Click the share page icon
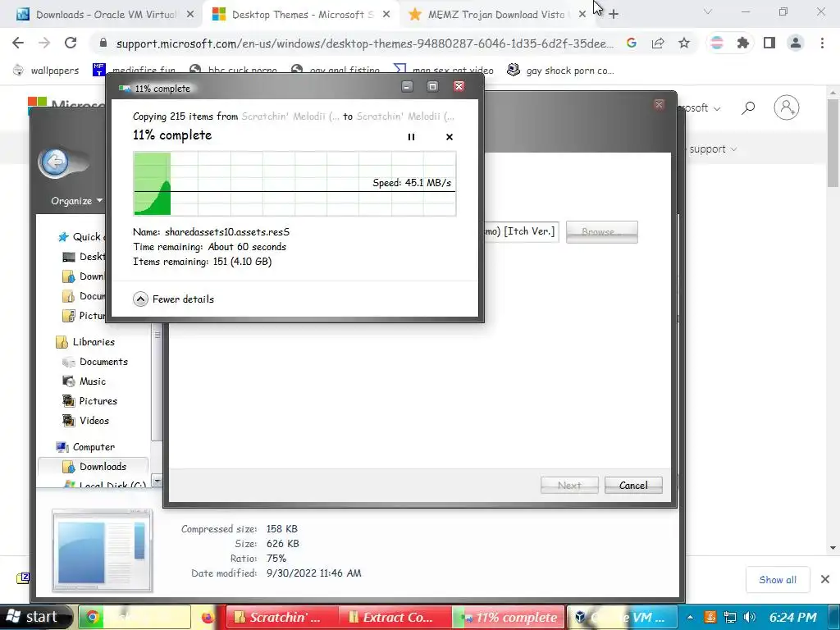Image resolution: width=840 pixels, height=630 pixels. click(658, 43)
